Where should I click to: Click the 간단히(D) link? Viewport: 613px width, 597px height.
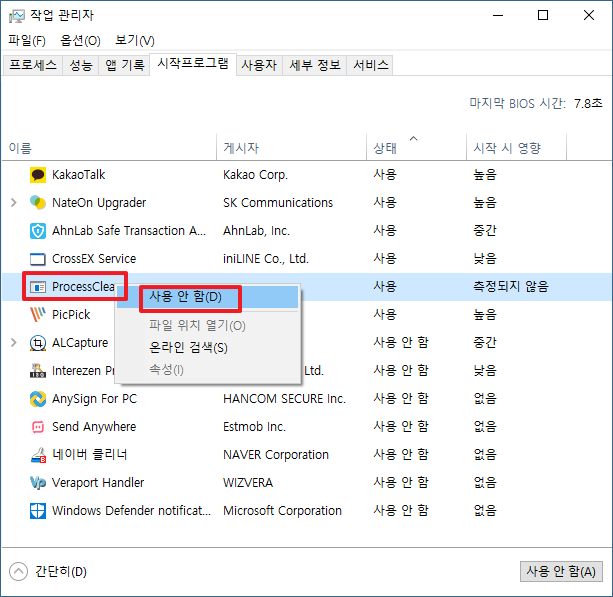click(61, 572)
